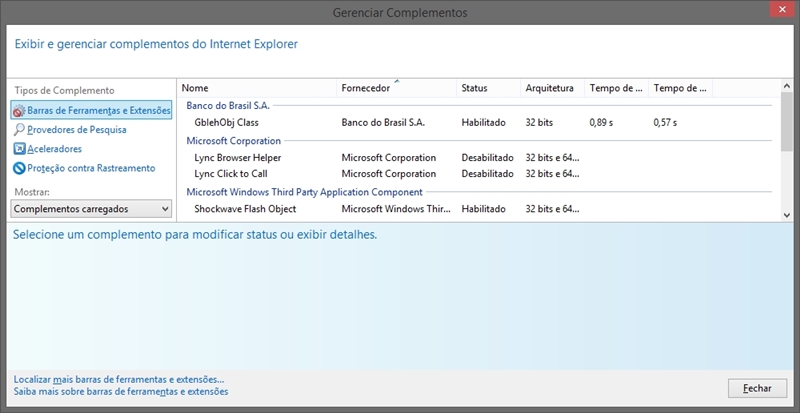Click the Aceleradores icon in sidebar
The width and height of the screenshot is (800, 413).
(x=18, y=149)
